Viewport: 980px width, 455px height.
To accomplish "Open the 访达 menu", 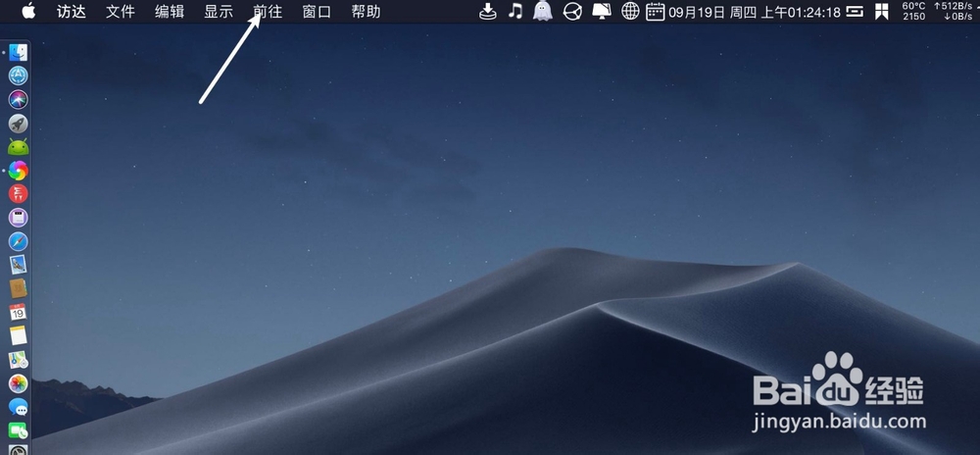I will click(72, 11).
